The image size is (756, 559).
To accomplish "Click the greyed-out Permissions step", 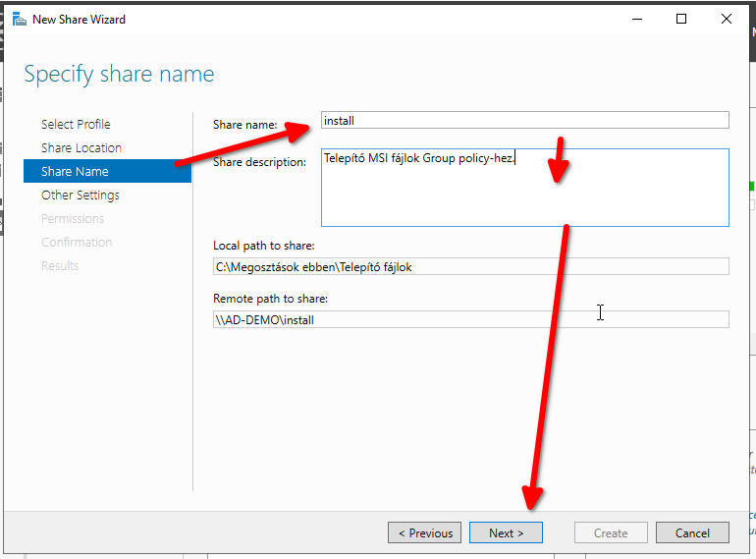I will click(73, 218).
